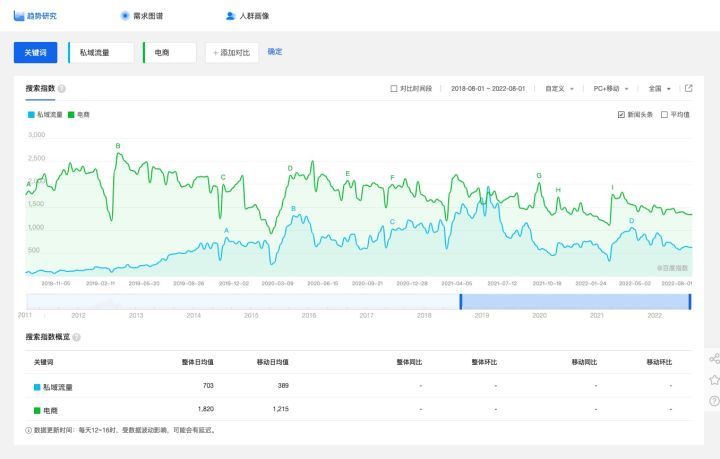Click the share icon on right sidebar
This screenshot has width=720, height=459.
pyautogui.click(x=713, y=358)
